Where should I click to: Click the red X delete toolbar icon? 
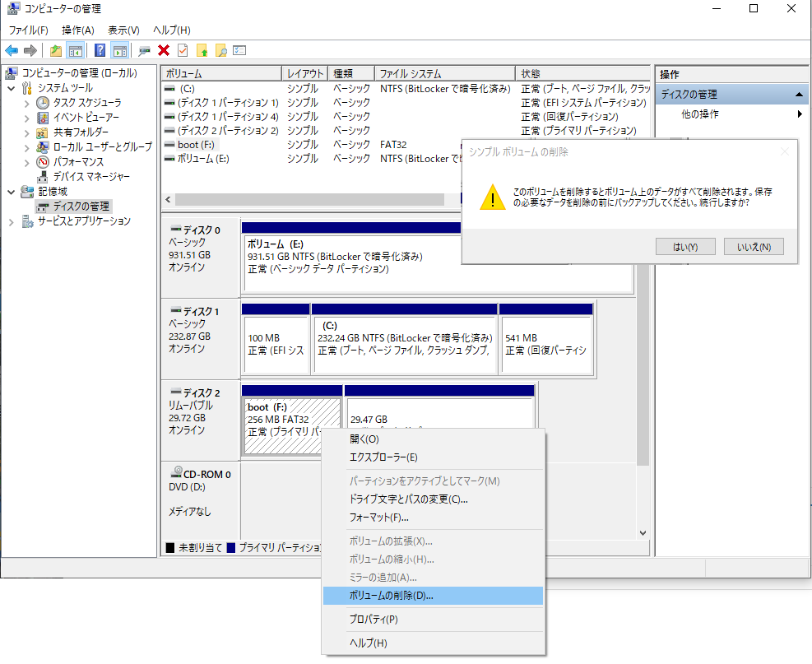click(164, 50)
